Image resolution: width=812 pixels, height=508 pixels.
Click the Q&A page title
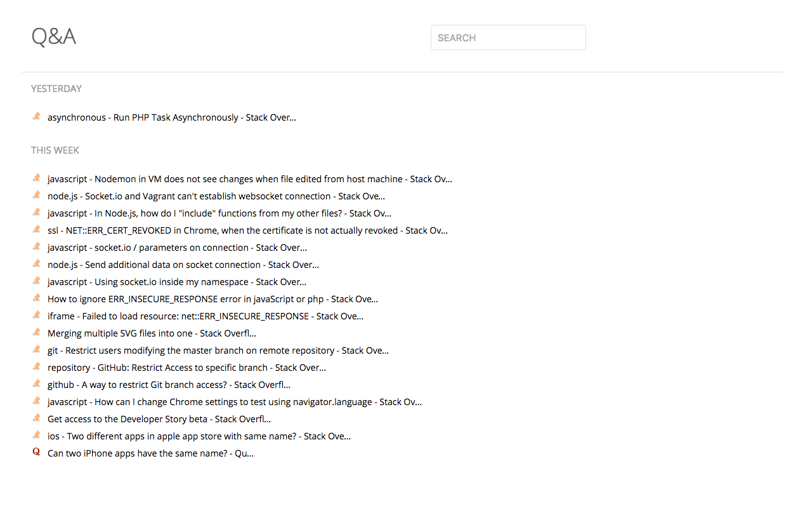tap(54, 36)
